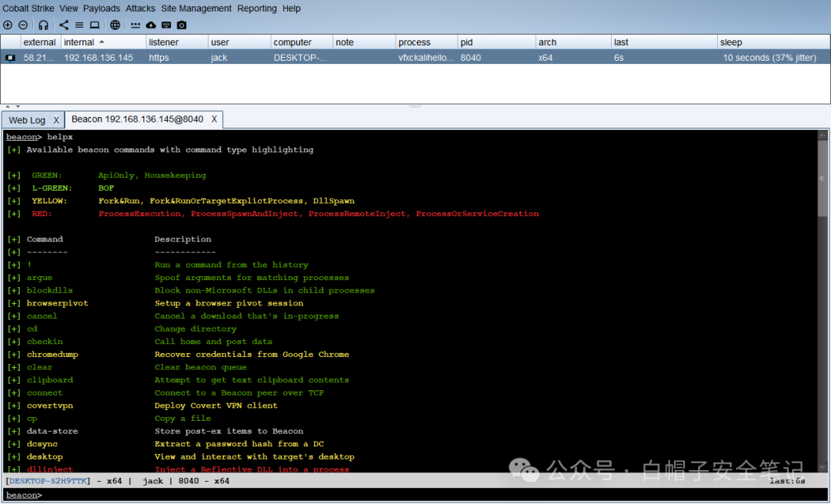Select session row with IP 192.168.136.145
This screenshot has height=504, width=831.
tap(415, 57)
